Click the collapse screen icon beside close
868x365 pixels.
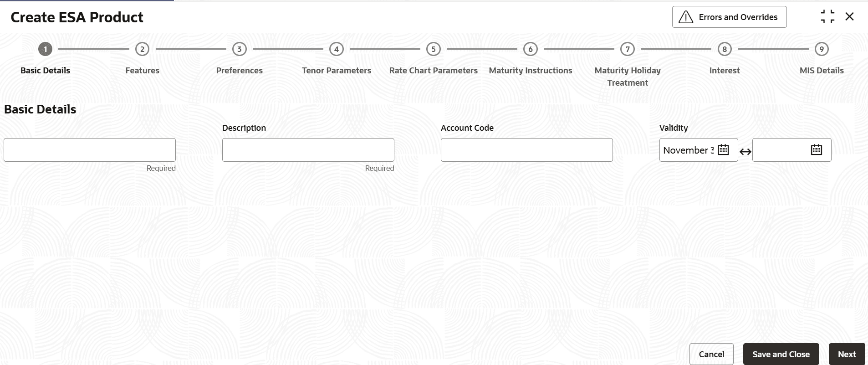[827, 17]
